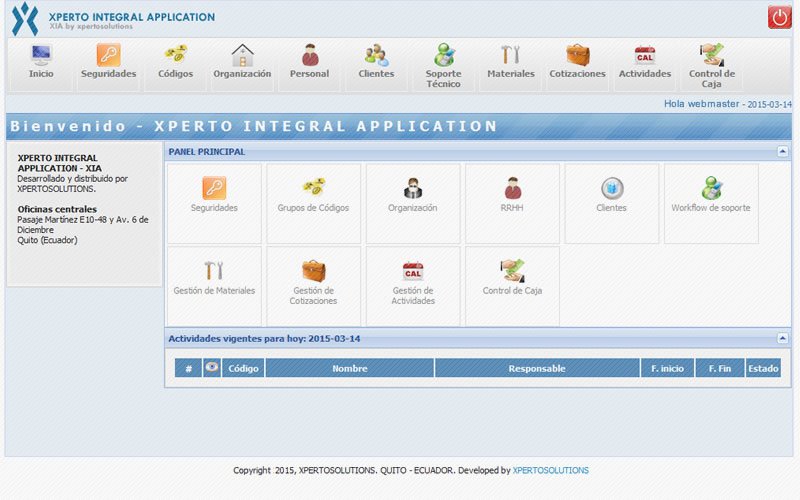Open Gestión de Cotizaciones briefcase icon
This screenshot has height=500, width=800.
tap(314, 271)
